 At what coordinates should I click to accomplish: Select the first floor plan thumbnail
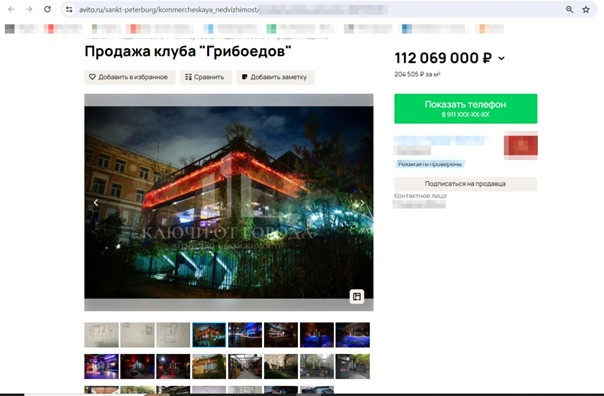[x=101, y=335]
